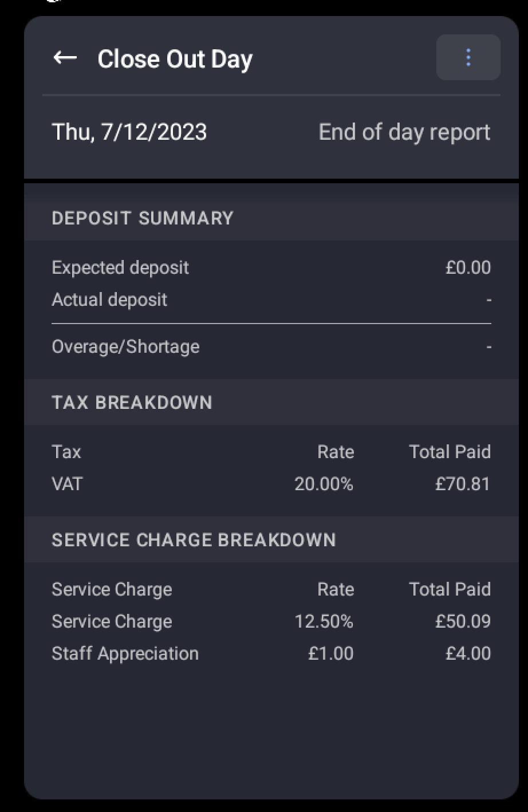Image resolution: width=528 pixels, height=812 pixels.
Task: Select the Deposit Summary section header
Action: pos(143,218)
